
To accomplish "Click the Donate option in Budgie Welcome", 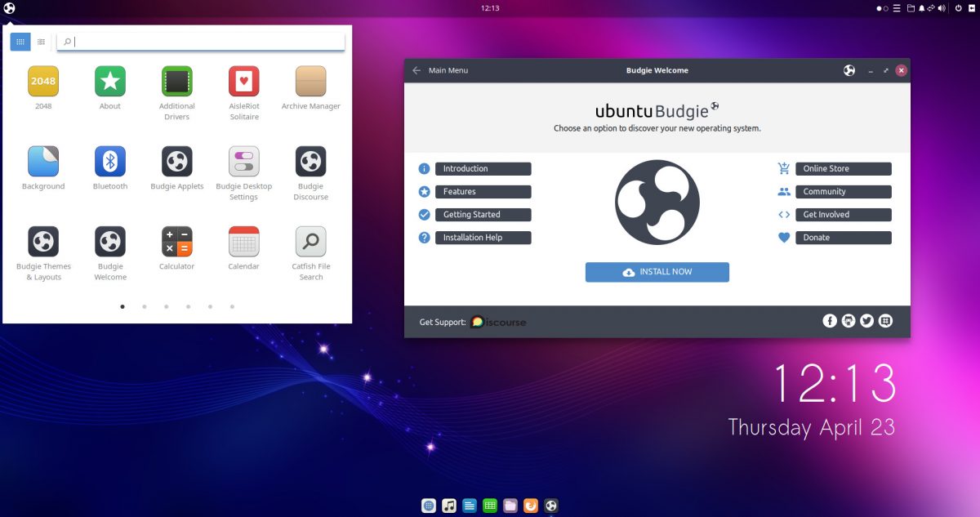I will click(x=843, y=237).
